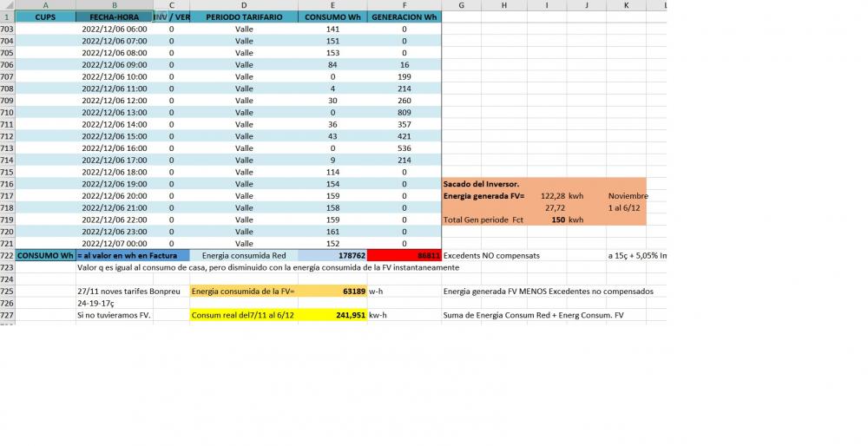Select generation value 16 in row 706
The width and height of the screenshot is (868, 446).
point(404,65)
